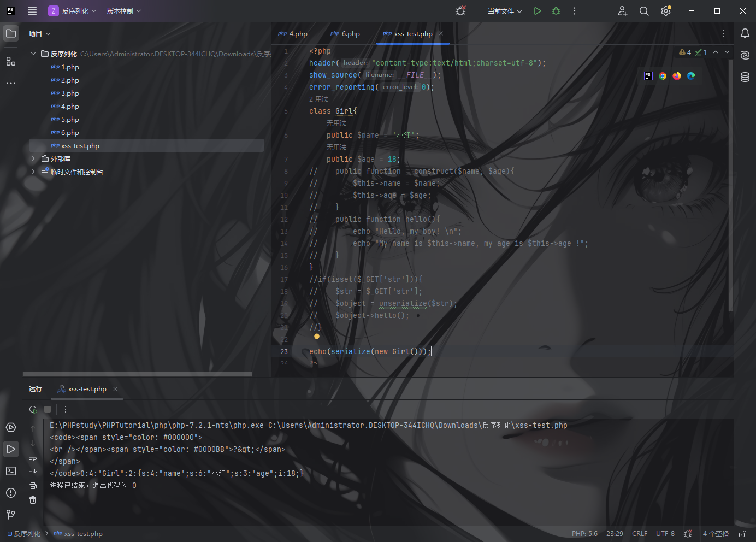Open the main hamburger menu
Viewport: 756px width, 542px height.
[32, 11]
